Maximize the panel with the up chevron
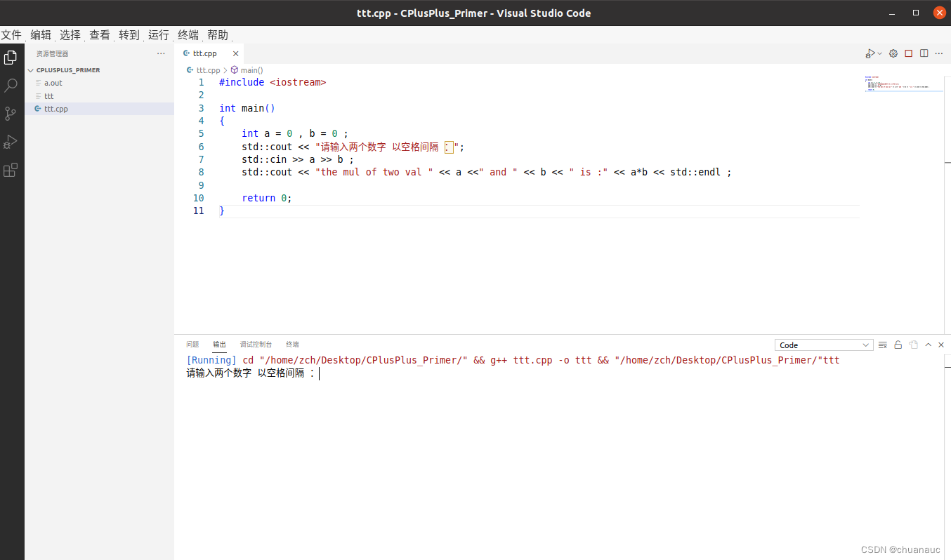This screenshot has height=560, width=951. click(x=929, y=345)
